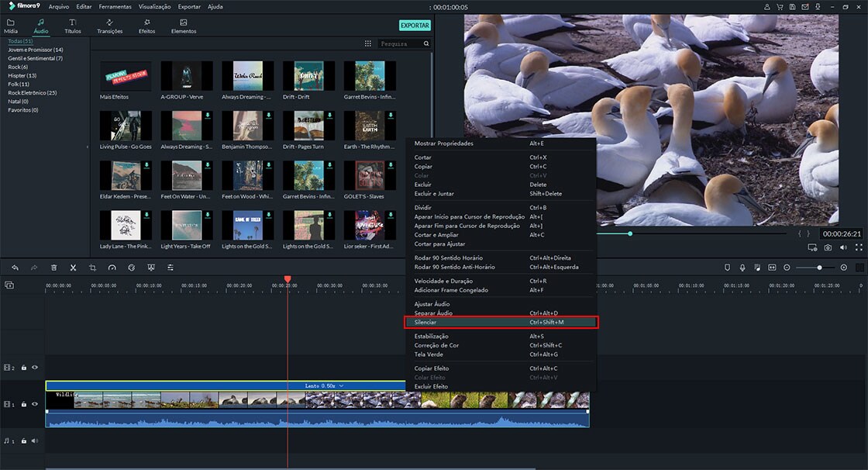Viewport: 868px width, 470px height.
Task: Select Jovem e Promissor (14) category
Action: [x=36, y=50]
